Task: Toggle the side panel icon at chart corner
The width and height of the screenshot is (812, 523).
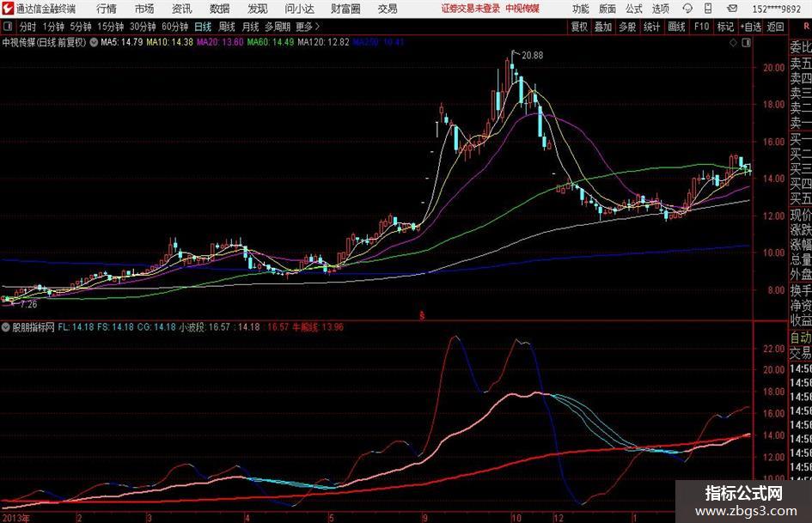Action: click(746, 43)
